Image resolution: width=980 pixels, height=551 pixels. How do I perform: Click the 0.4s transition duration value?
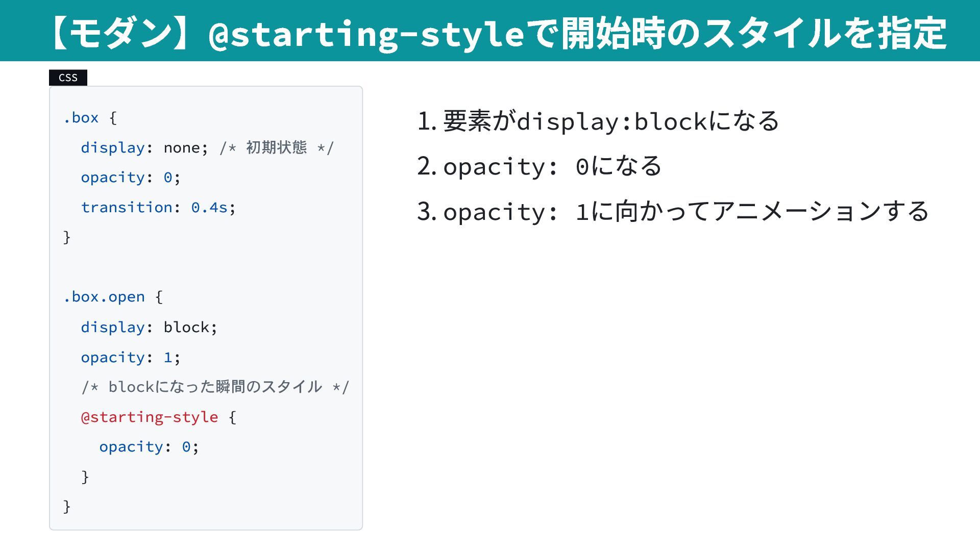click(x=209, y=208)
